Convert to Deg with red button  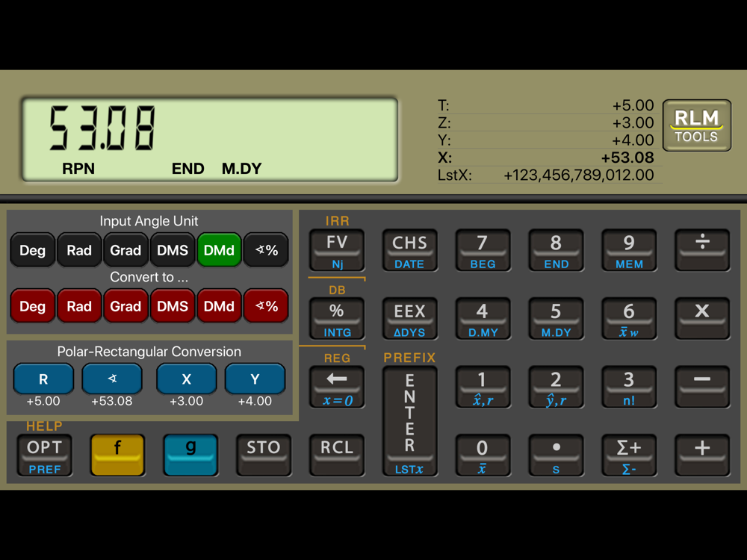tap(32, 305)
